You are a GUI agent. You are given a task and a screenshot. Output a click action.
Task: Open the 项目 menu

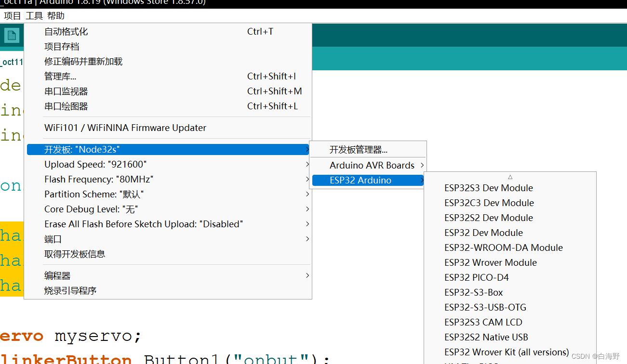tap(12, 15)
